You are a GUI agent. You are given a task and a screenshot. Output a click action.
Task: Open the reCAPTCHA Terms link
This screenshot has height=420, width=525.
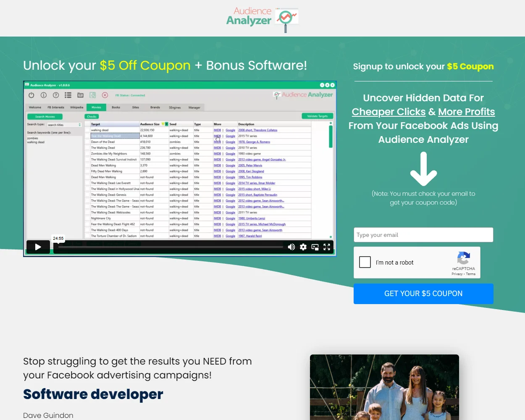tap(470, 274)
